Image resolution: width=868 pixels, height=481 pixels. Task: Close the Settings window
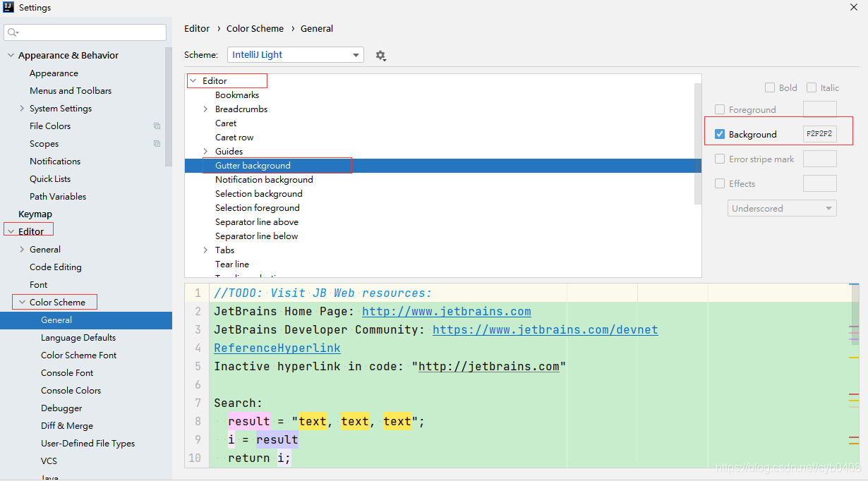pos(854,7)
